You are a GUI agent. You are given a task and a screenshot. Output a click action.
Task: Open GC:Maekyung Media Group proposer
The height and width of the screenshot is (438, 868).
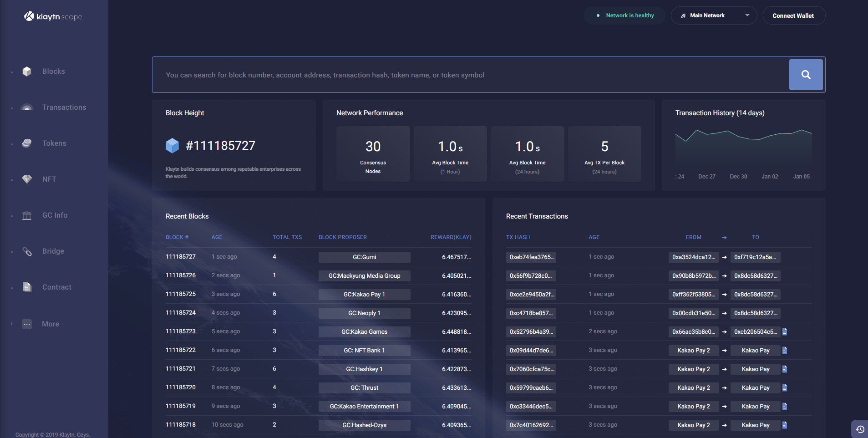365,276
